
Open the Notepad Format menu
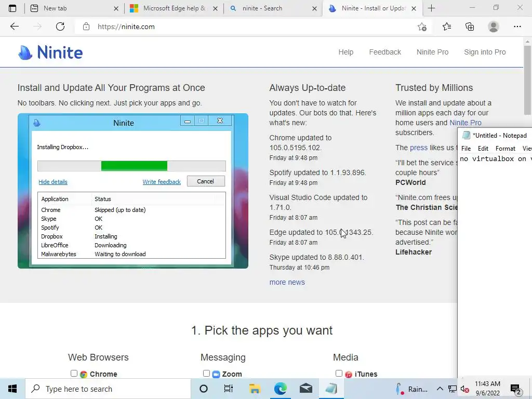(x=505, y=148)
